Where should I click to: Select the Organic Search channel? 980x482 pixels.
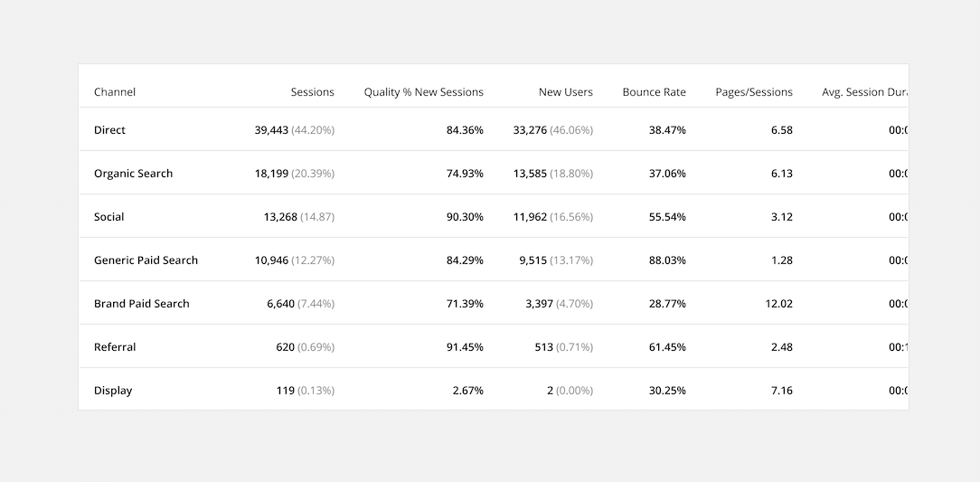133,173
